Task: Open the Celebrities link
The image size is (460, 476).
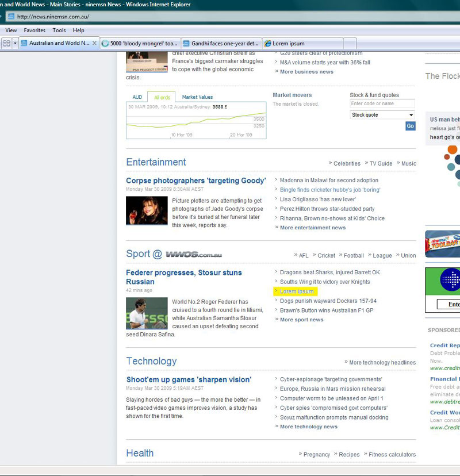Action: (347, 164)
